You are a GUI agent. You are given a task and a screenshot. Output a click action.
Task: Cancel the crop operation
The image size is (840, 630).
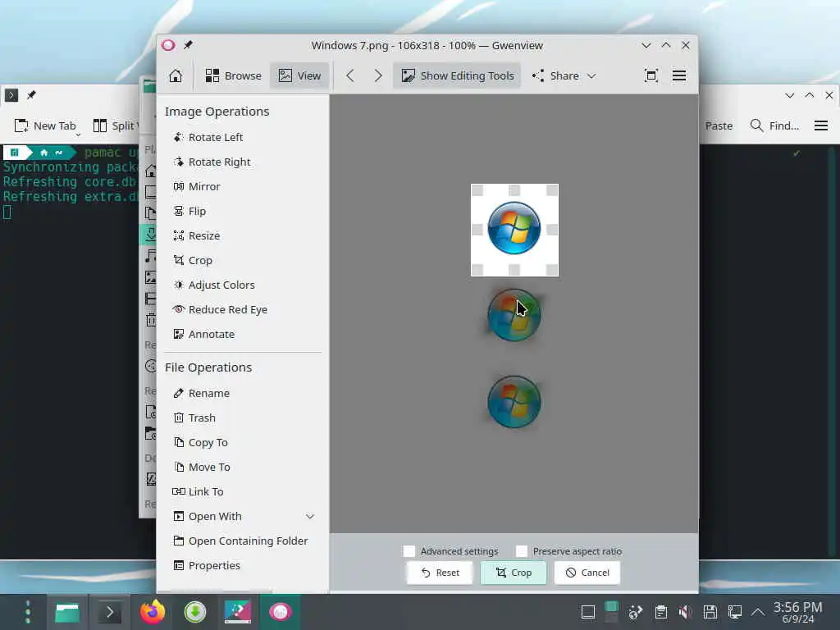coord(587,573)
